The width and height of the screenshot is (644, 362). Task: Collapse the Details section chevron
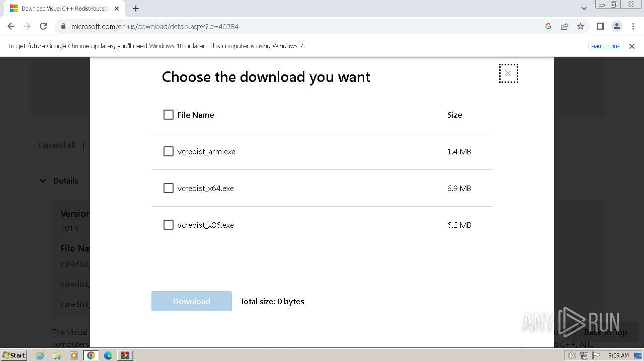pos(43,180)
